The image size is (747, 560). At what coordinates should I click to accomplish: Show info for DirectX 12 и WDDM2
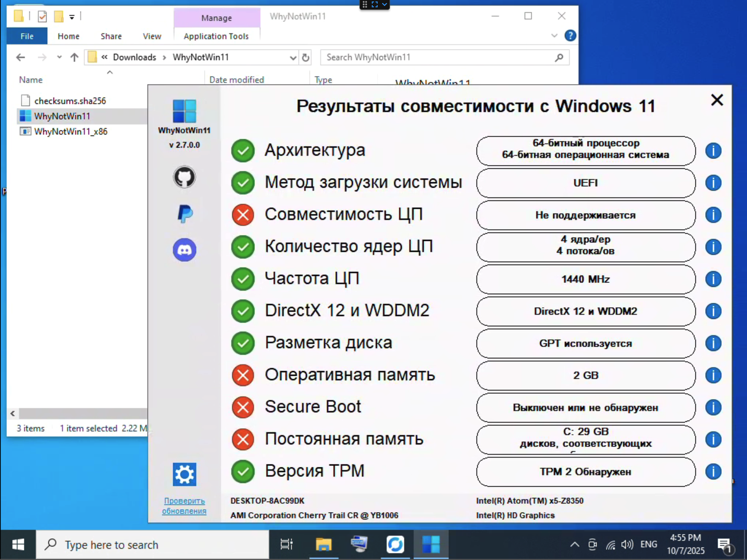coord(713,311)
